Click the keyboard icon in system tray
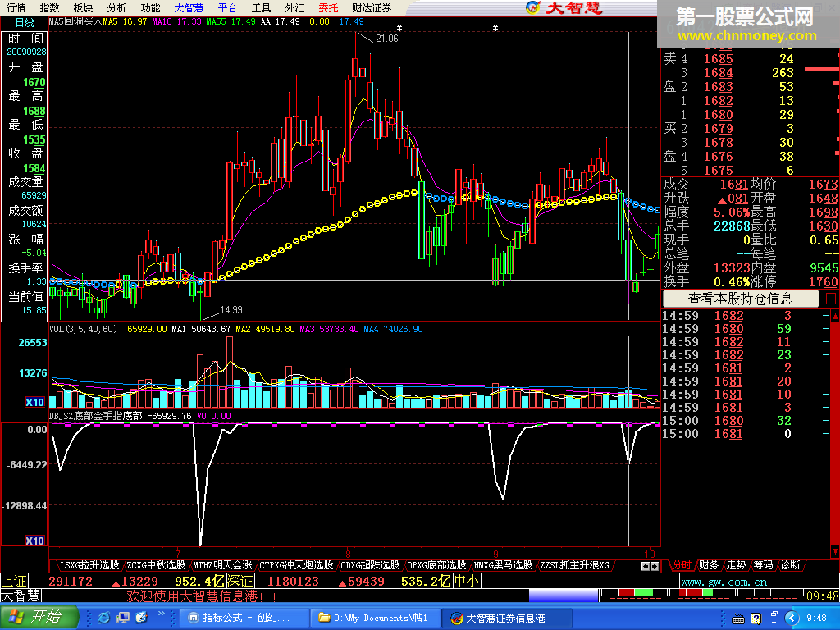The width and height of the screenshot is (840, 630). (x=738, y=620)
